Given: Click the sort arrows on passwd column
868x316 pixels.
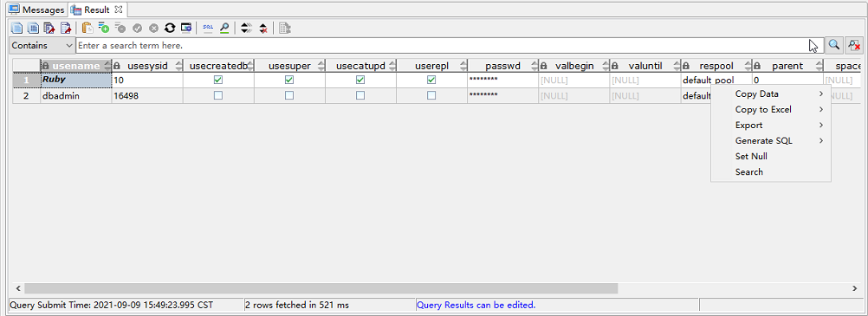Looking at the screenshot, I should [534, 66].
